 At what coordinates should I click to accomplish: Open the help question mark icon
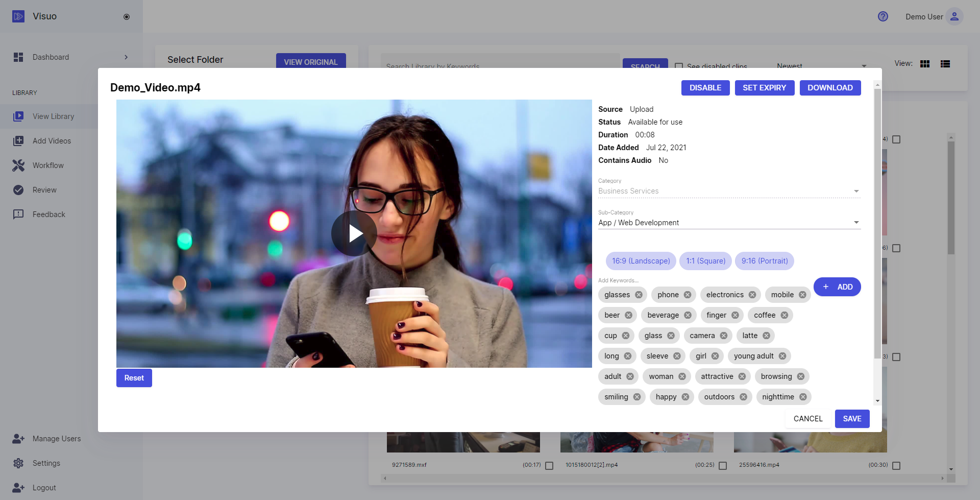[x=883, y=16]
